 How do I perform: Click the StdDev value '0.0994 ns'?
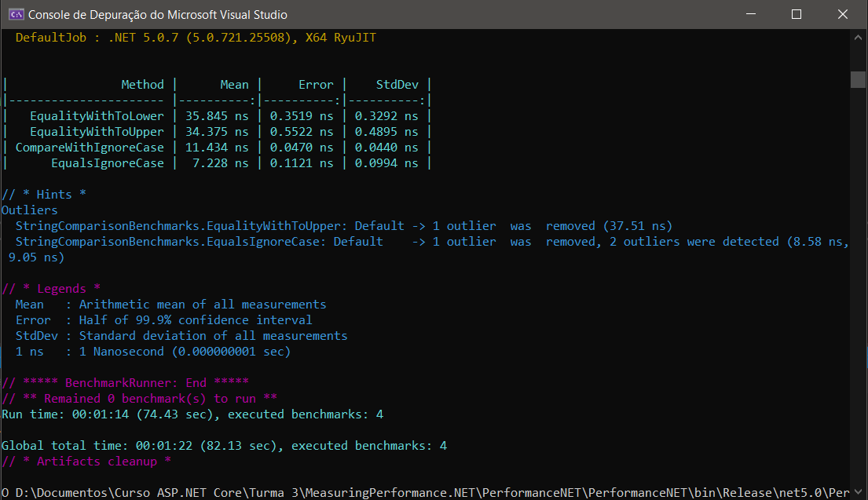386,163
